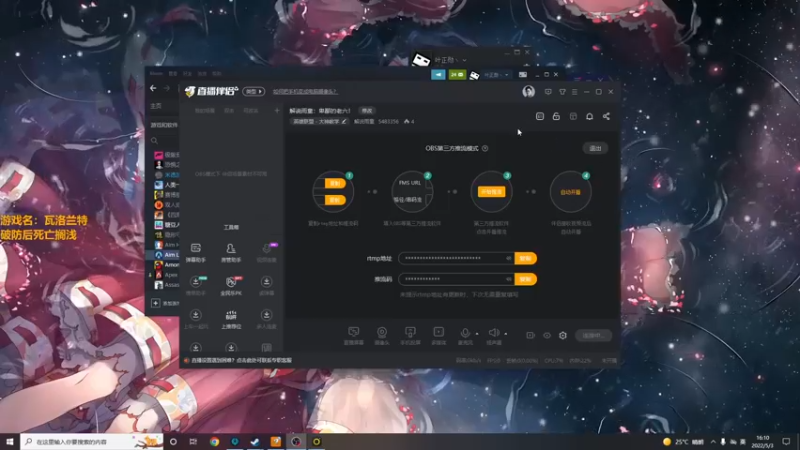Copy the stream code with orange button

click(x=526, y=279)
